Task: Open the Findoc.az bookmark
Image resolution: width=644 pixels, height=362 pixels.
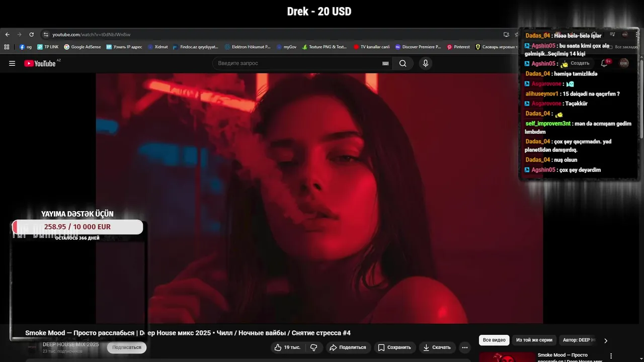Action: point(195,47)
